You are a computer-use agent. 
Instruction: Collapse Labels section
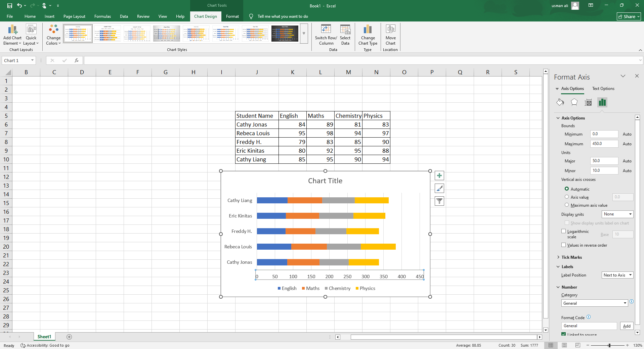click(x=567, y=267)
